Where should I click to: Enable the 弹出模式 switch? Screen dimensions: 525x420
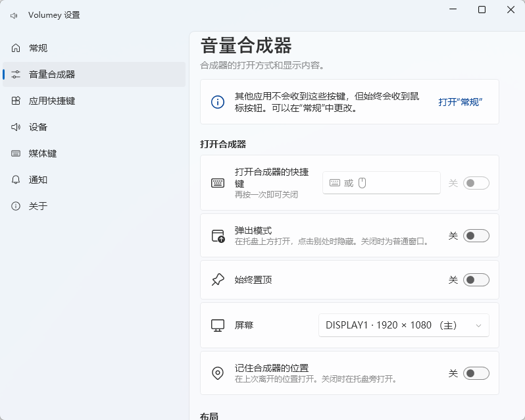[476, 236]
